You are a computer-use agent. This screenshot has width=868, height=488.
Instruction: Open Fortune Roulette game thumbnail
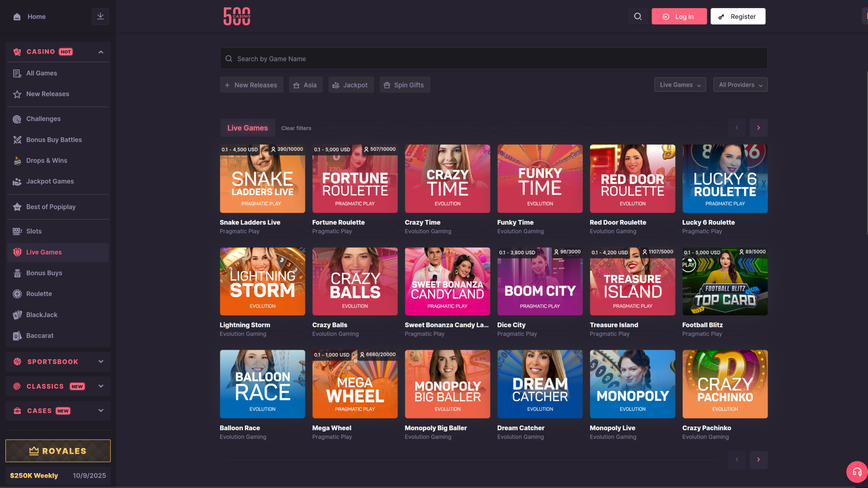click(x=355, y=178)
